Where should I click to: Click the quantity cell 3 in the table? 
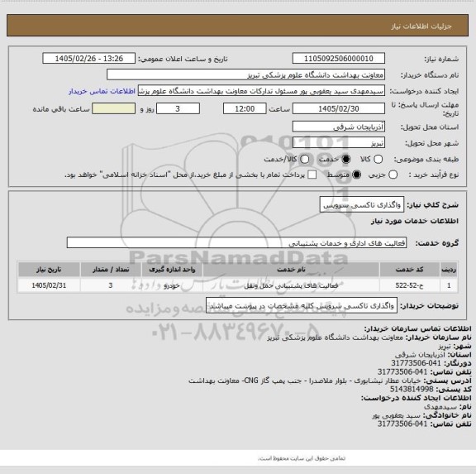point(111,285)
